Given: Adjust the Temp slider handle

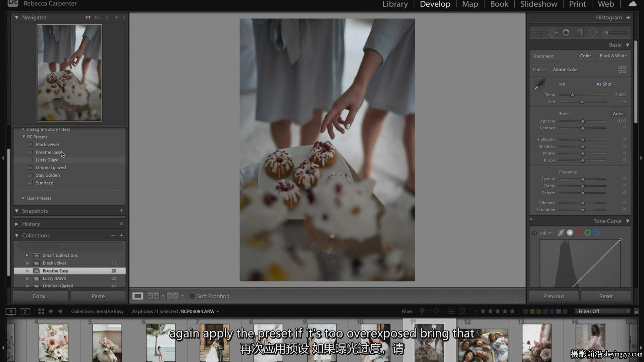Looking at the screenshot, I should pyautogui.click(x=573, y=95).
